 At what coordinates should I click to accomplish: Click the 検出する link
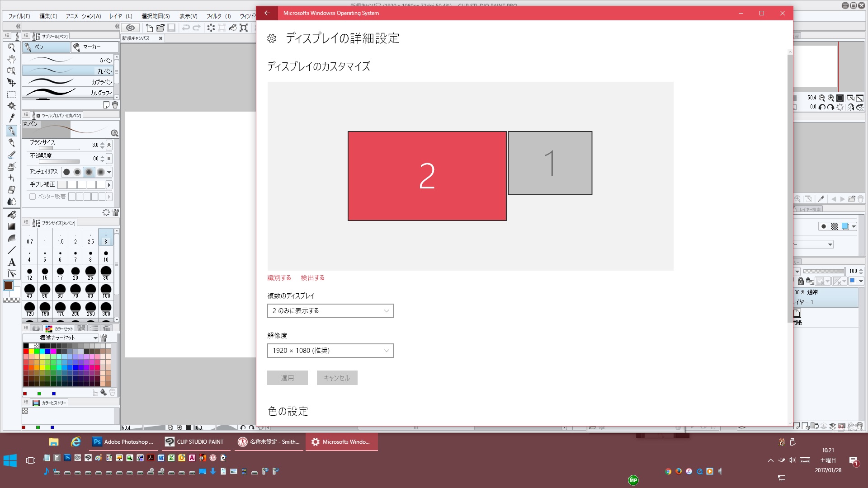[x=312, y=278]
